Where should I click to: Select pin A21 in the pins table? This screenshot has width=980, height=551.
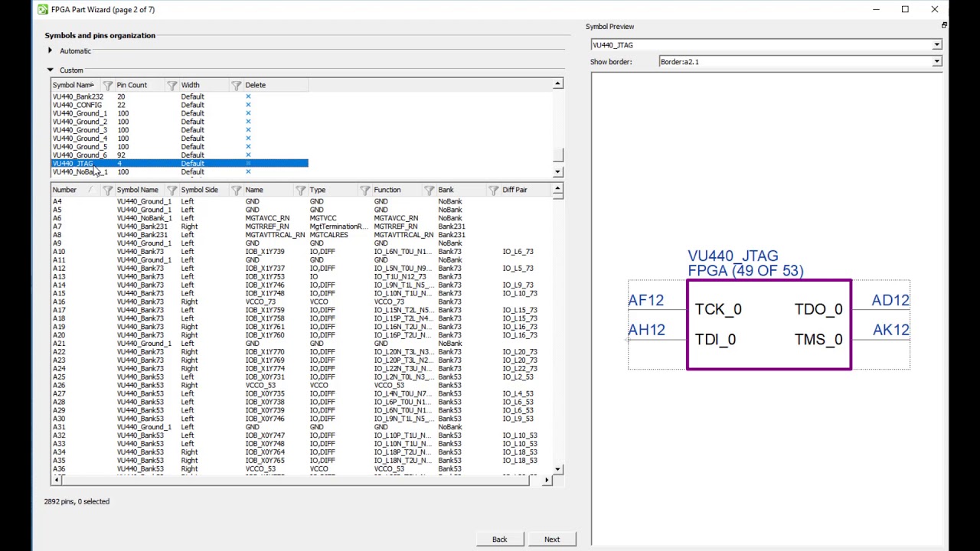(59, 344)
